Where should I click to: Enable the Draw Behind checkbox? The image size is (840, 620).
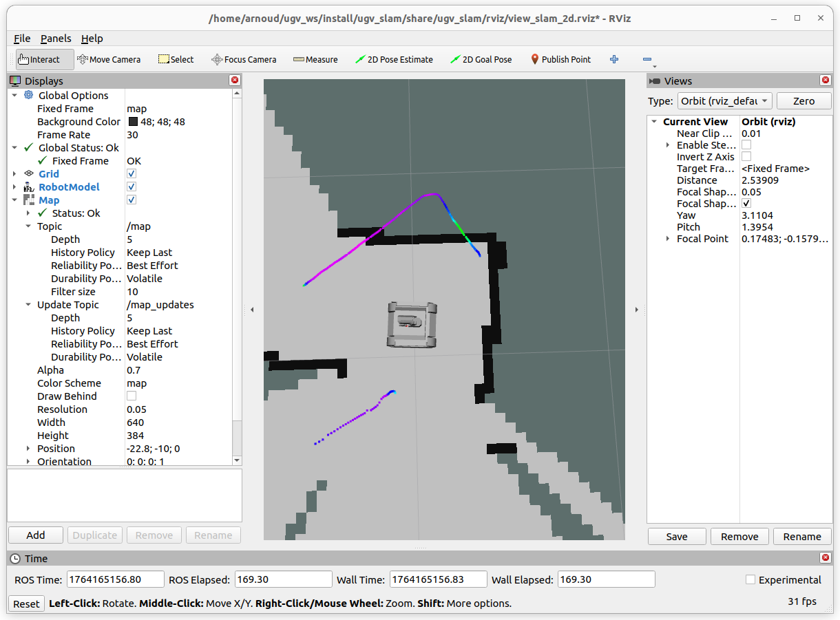point(132,396)
